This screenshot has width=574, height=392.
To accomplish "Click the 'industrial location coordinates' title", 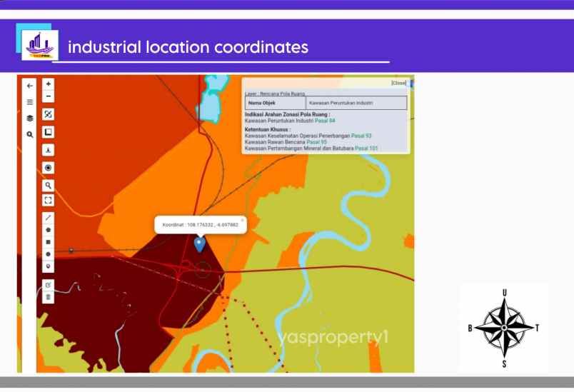I will coord(188,47).
